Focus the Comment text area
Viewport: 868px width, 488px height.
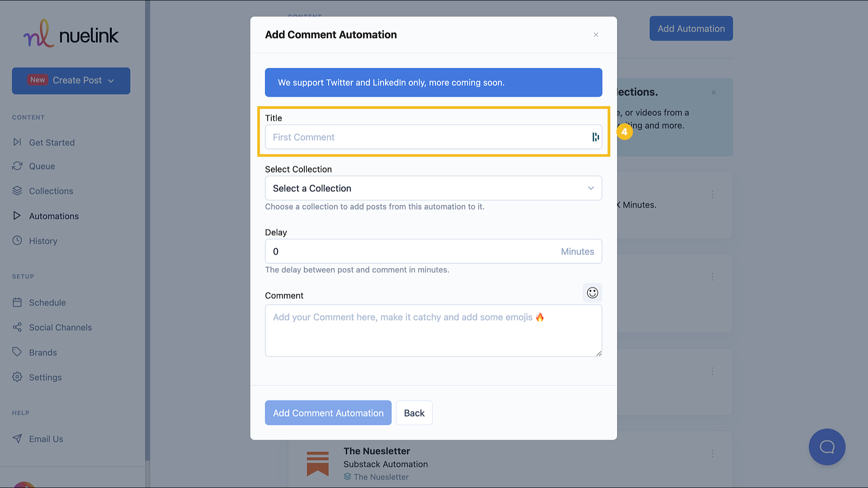(433, 334)
